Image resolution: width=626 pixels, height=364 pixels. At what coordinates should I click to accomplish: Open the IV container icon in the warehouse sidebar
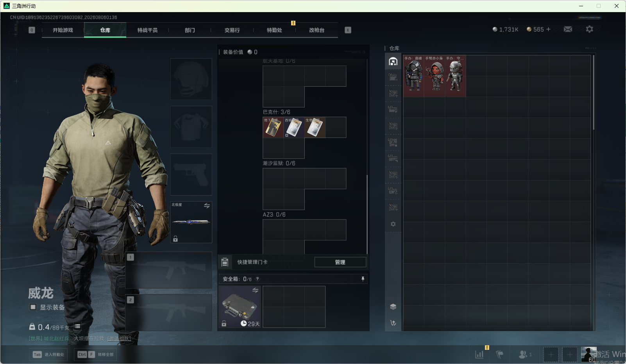pyautogui.click(x=393, y=77)
